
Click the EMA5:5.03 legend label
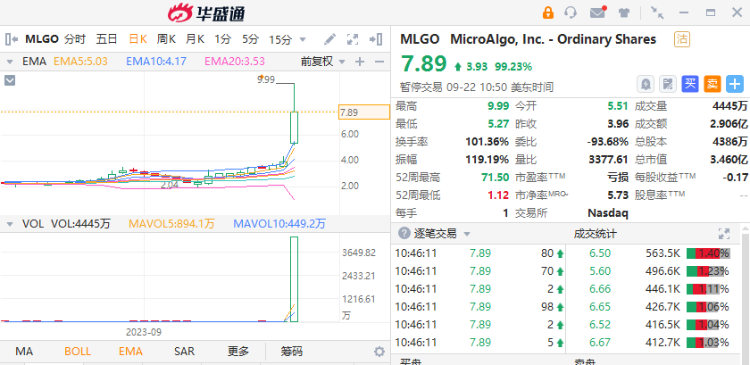click(x=80, y=61)
